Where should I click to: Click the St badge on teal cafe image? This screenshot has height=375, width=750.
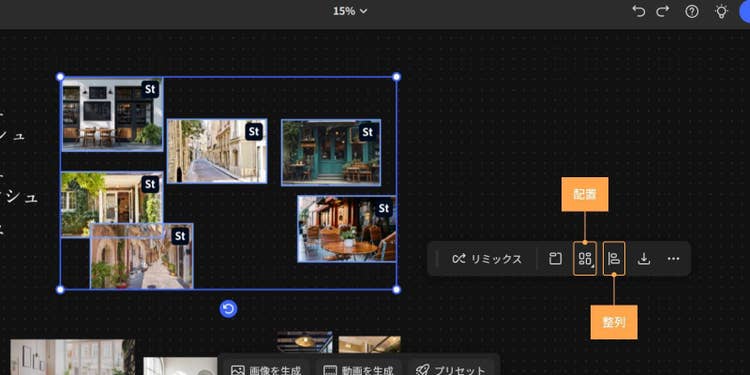(367, 132)
